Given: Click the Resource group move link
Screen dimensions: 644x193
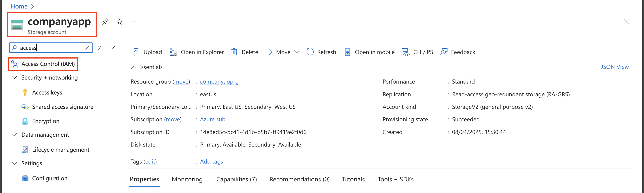Looking at the screenshot, I should click(x=181, y=82).
